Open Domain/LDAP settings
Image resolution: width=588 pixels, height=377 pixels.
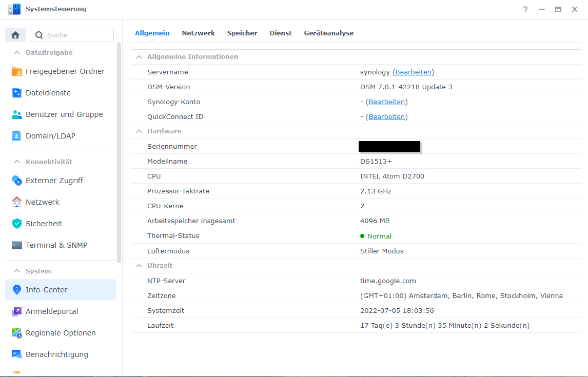61,135
